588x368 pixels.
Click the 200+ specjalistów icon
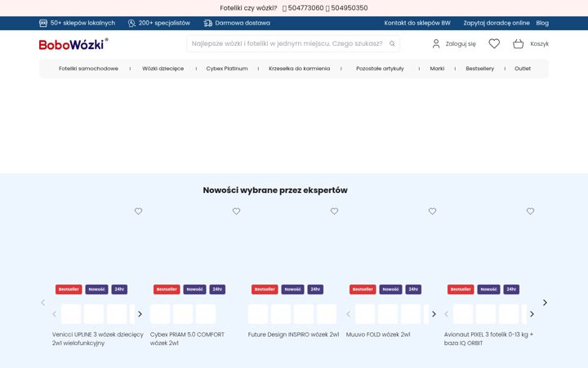pyautogui.click(x=131, y=23)
